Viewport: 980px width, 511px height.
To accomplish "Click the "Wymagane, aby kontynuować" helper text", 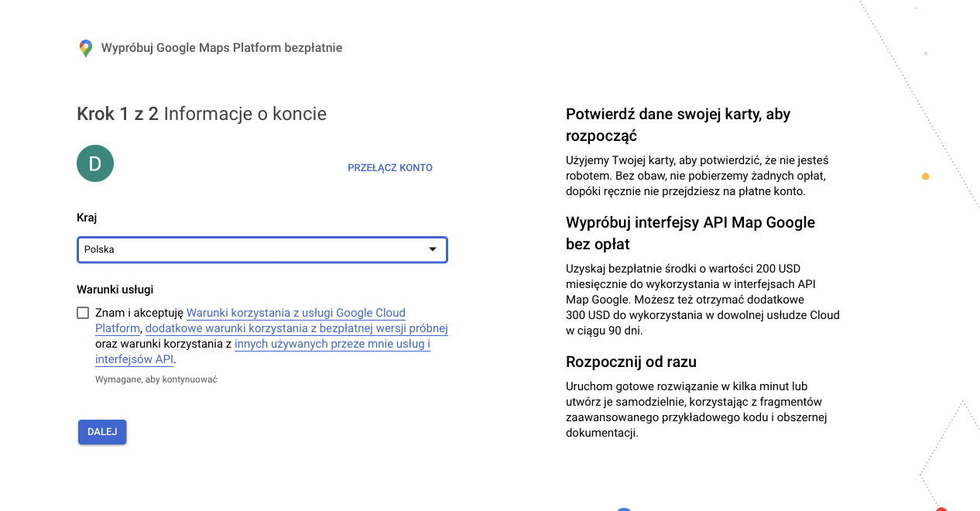I will [x=156, y=379].
